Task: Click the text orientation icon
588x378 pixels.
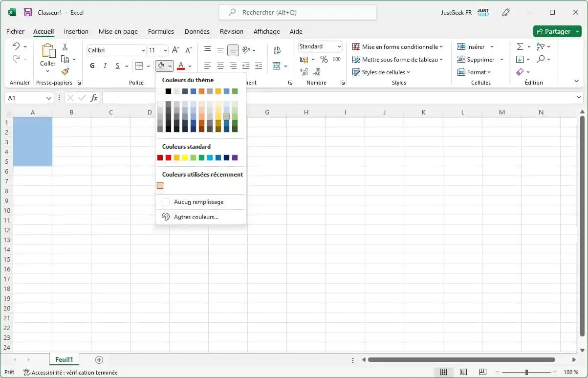Action: (246, 50)
